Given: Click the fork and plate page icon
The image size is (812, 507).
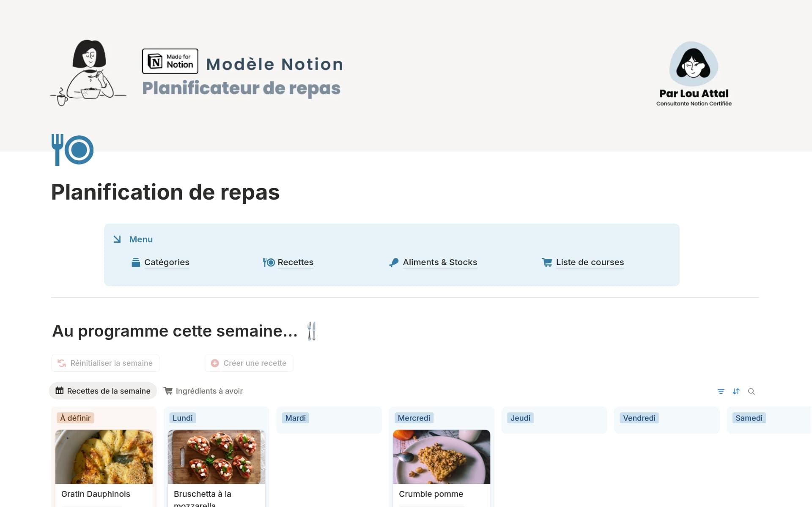Looking at the screenshot, I should [72, 150].
